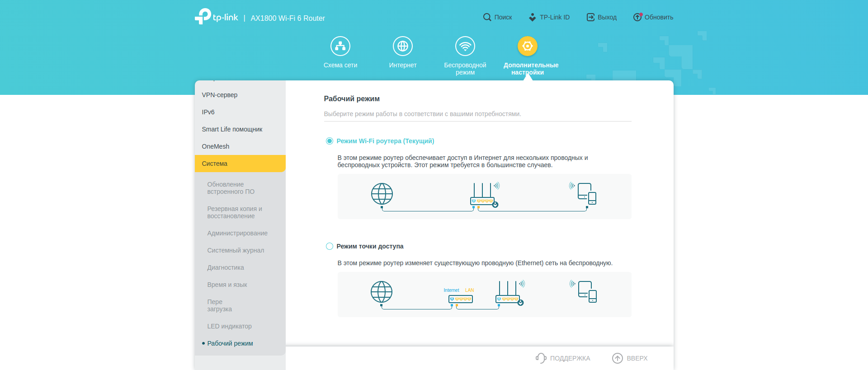The width and height of the screenshot is (868, 370).
Task: Open Системный журнал submenu item
Action: point(236,250)
